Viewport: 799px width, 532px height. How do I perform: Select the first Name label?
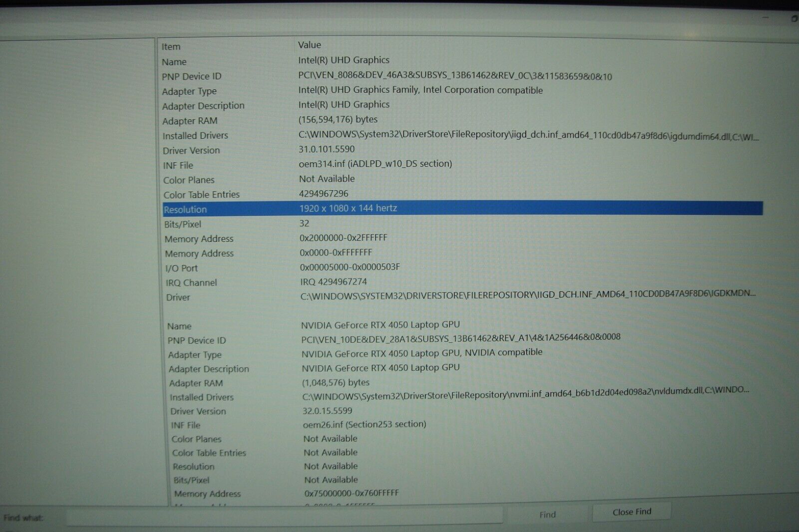tap(174, 62)
